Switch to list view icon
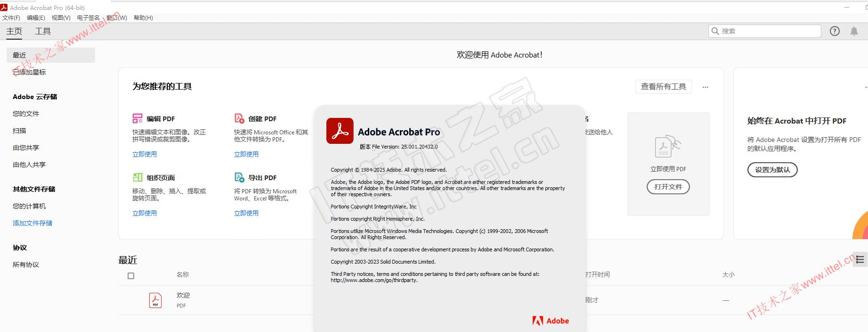This screenshot has width=868, height=332. (860, 259)
